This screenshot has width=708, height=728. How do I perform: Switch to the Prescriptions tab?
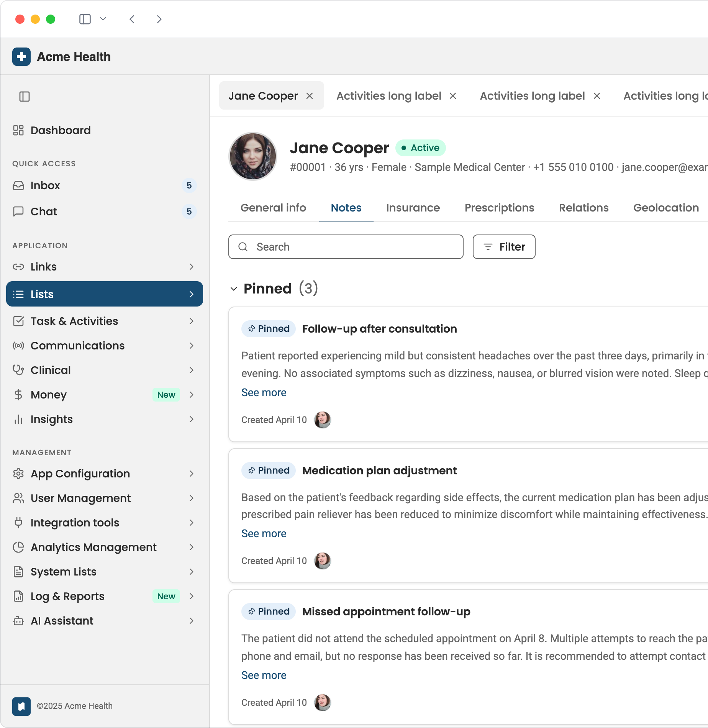pos(499,208)
